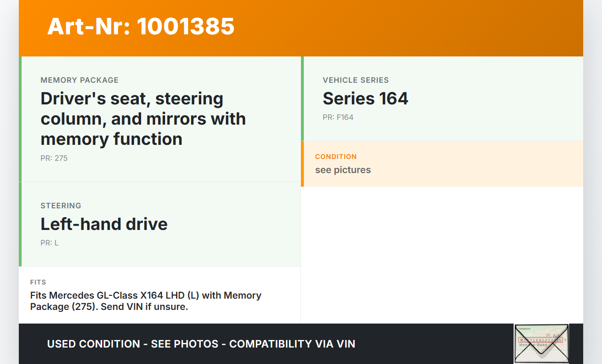Click the PR: L code text
602x364 pixels.
coord(49,243)
